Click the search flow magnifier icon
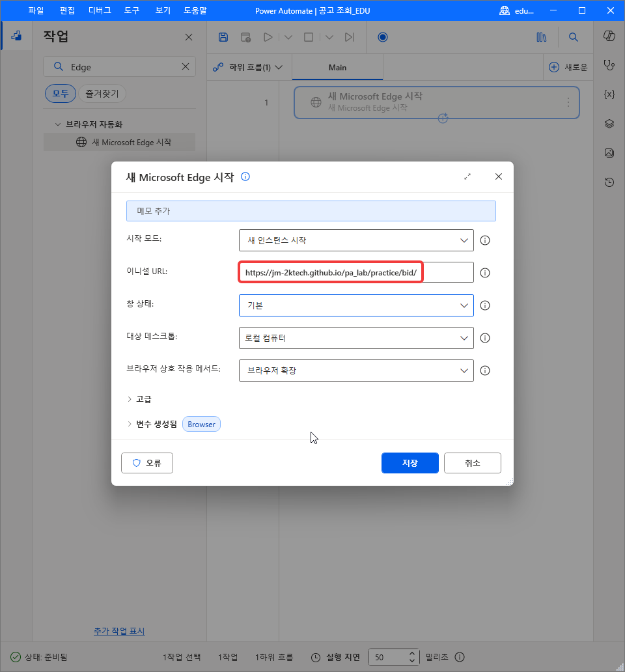Screen dimensions: 625x672 pyautogui.click(x=573, y=37)
